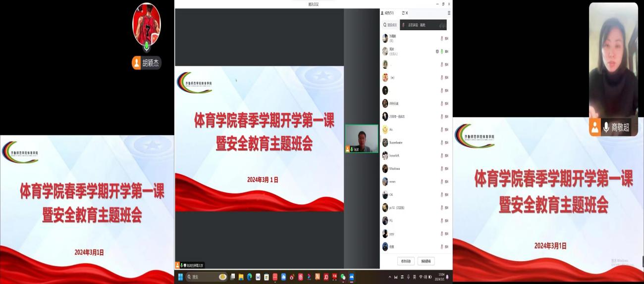This screenshot has height=284, width=644.
Task: Select member loveleft. in participant list
Action: [x=394, y=156]
